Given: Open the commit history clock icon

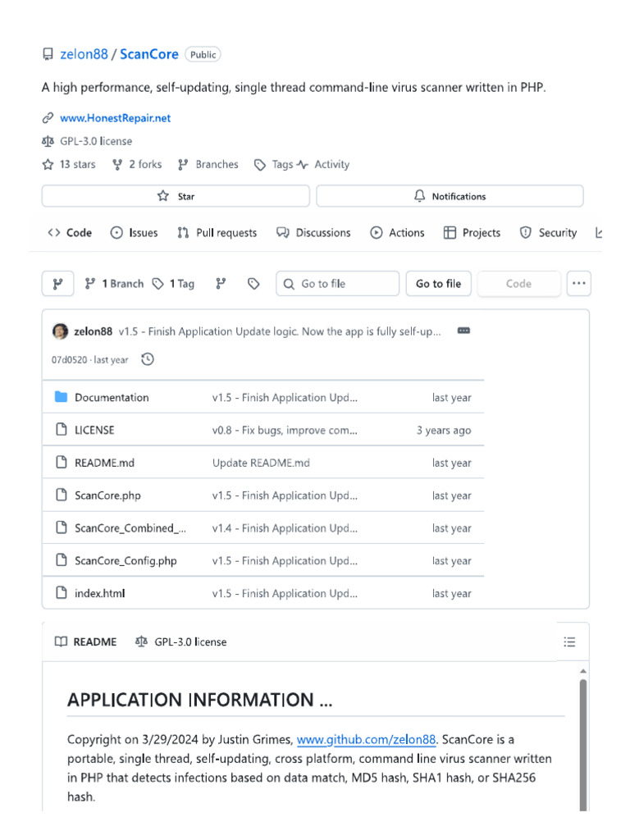Looking at the screenshot, I should pos(148,359).
